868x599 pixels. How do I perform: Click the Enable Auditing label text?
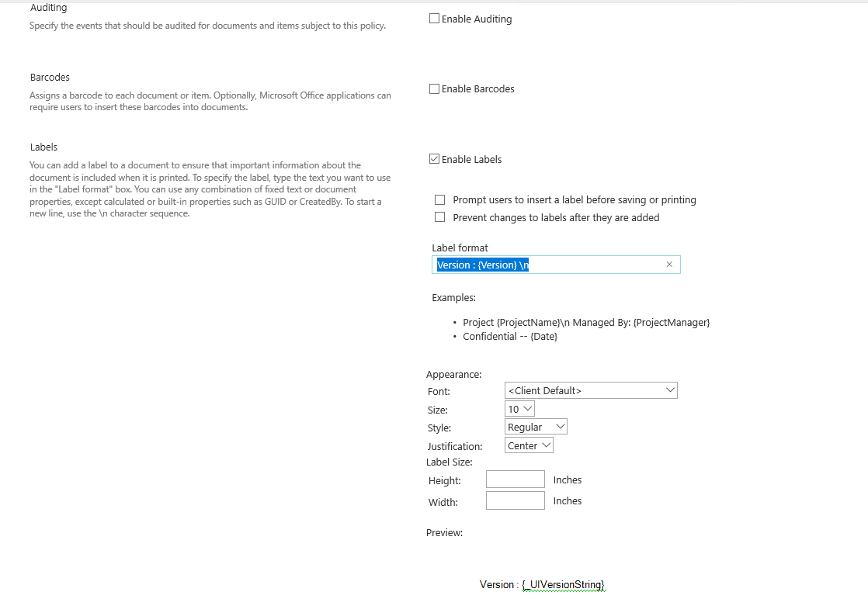pyautogui.click(x=477, y=19)
